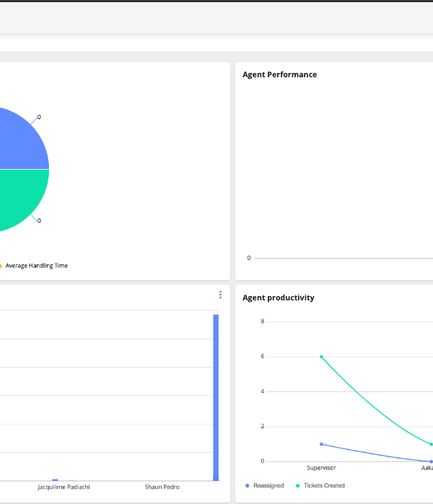
Task: Click the Jacquilene Padiachi axis label
Action: (64, 487)
